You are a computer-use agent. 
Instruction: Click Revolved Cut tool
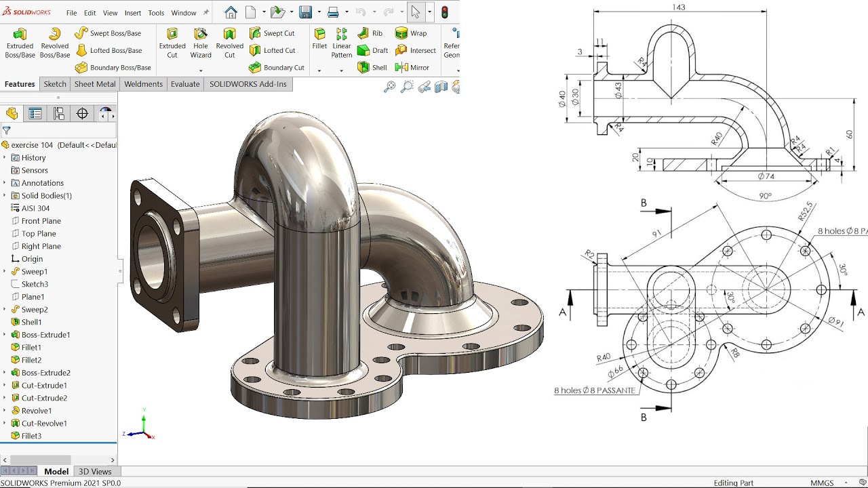(x=229, y=43)
